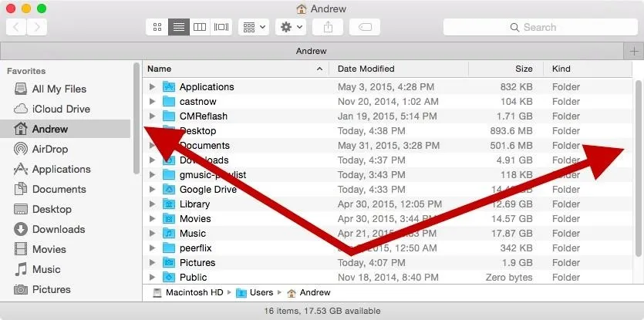Go back with the left chevron
This screenshot has width=644, height=320.
coord(16,27)
